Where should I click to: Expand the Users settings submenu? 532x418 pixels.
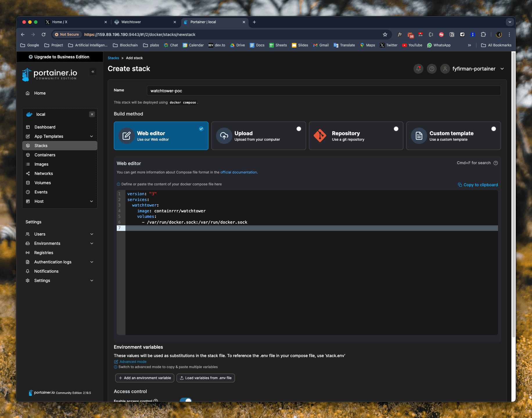tap(92, 234)
